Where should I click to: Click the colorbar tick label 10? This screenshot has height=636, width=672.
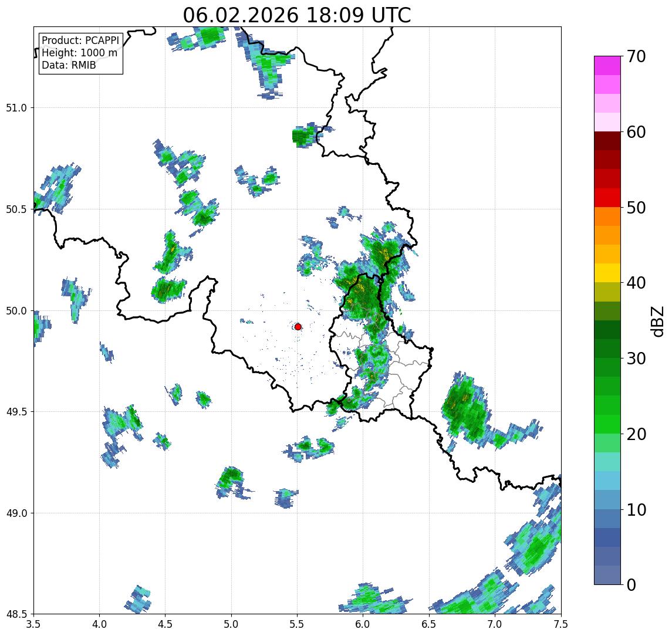coord(636,510)
